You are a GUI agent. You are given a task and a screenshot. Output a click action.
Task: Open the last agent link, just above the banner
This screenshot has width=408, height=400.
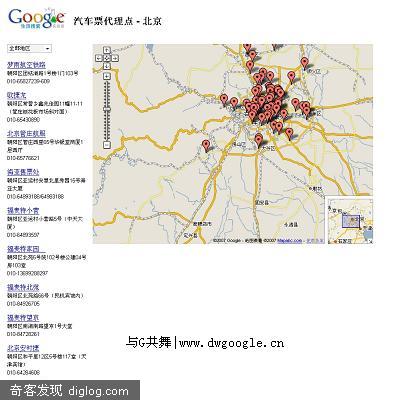click(23, 349)
